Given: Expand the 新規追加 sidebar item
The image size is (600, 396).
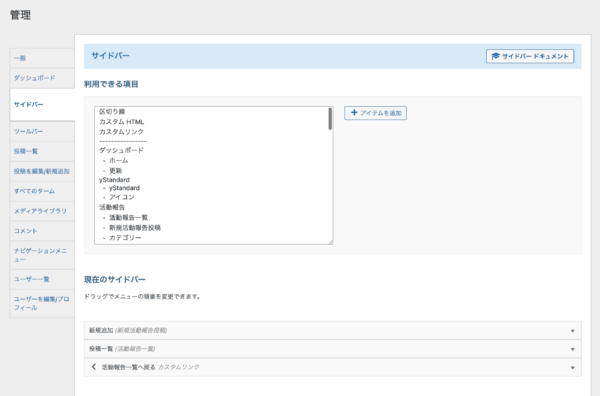Looking at the screenshot, I should [572, 331].
